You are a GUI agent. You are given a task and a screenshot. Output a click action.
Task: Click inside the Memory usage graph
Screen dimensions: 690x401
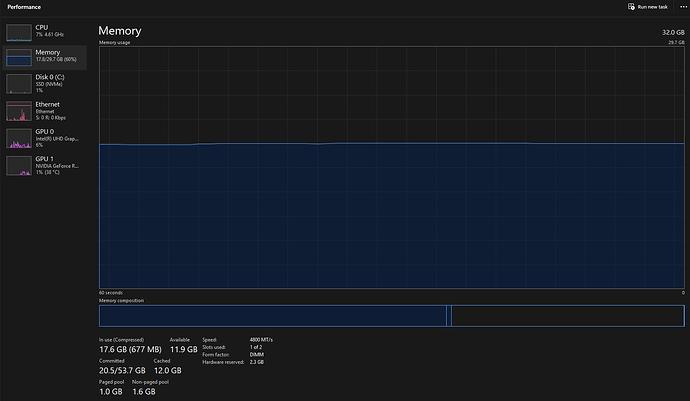point(392,167)
